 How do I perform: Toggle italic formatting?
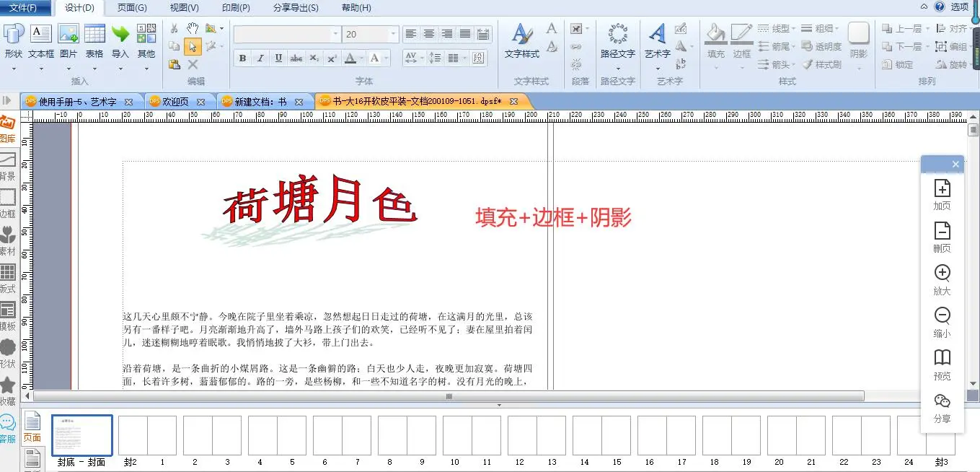pos(260,58)
